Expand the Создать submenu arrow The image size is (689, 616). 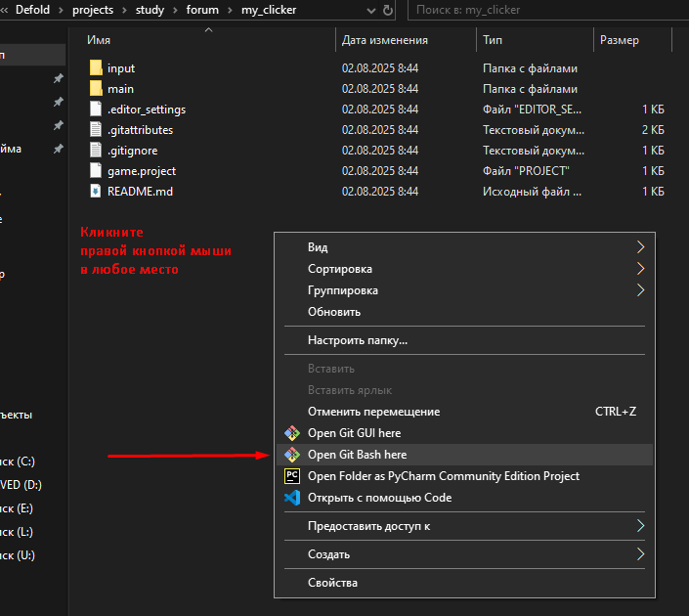(x=641, y=554)
